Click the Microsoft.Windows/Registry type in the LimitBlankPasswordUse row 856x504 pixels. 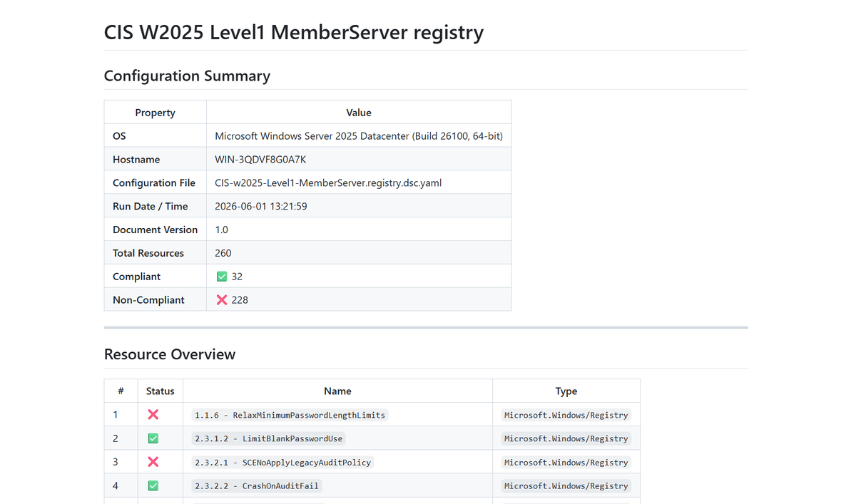pos(566,438)
